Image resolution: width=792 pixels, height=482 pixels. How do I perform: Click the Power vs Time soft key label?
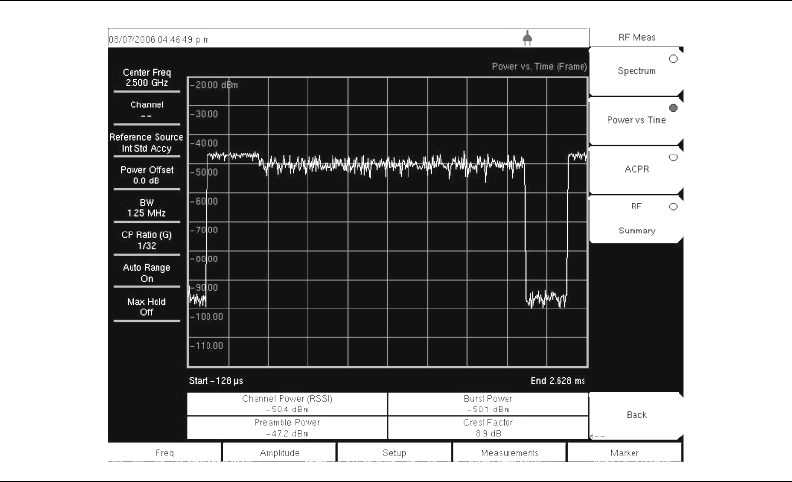636,120
